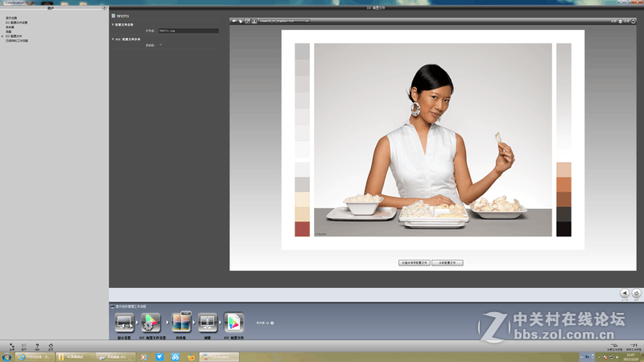
Task: Select the last item in left panel list
Action: 17,41
